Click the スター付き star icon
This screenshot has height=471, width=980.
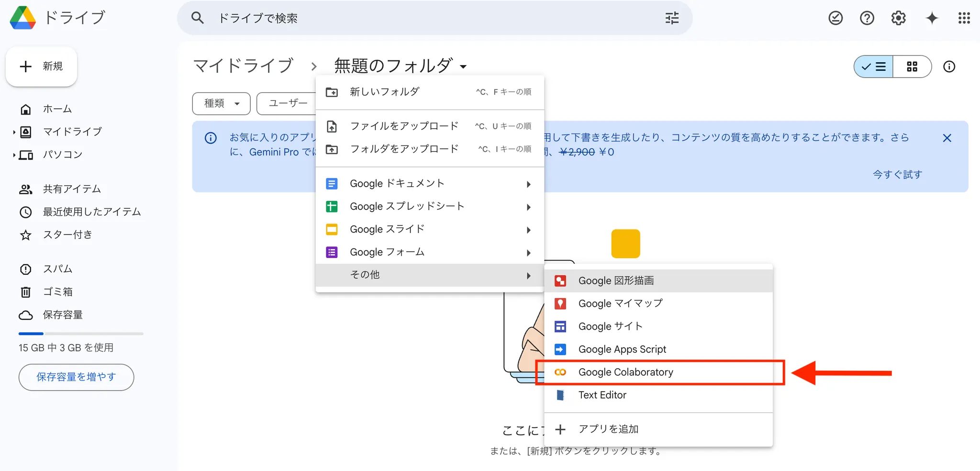click(x=26, y=235)
